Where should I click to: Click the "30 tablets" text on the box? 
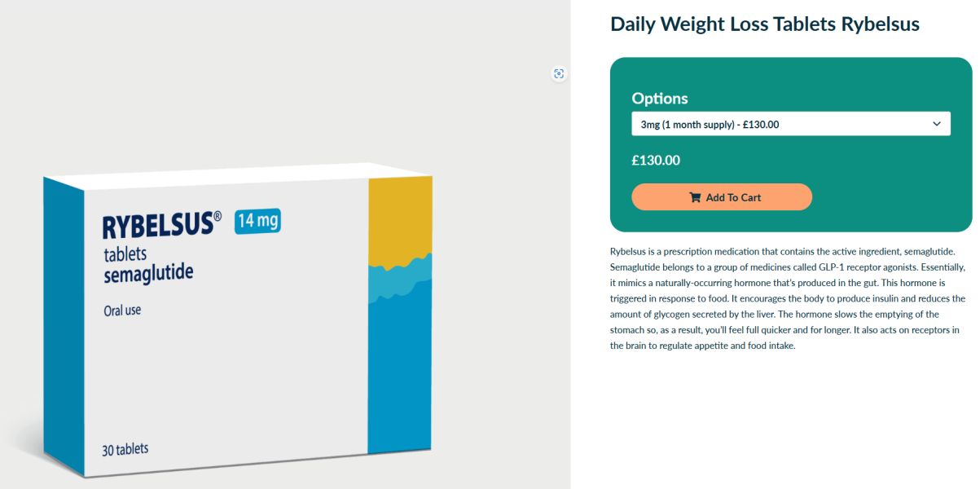[125, 450]
